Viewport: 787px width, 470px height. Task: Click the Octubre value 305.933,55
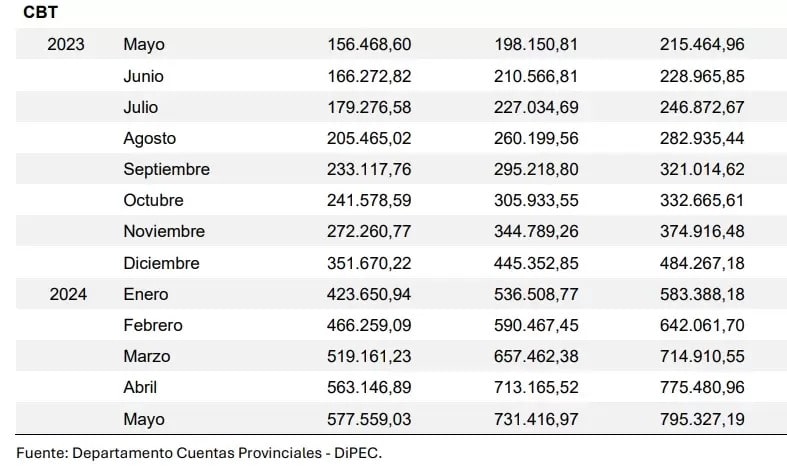pos(536,200)
